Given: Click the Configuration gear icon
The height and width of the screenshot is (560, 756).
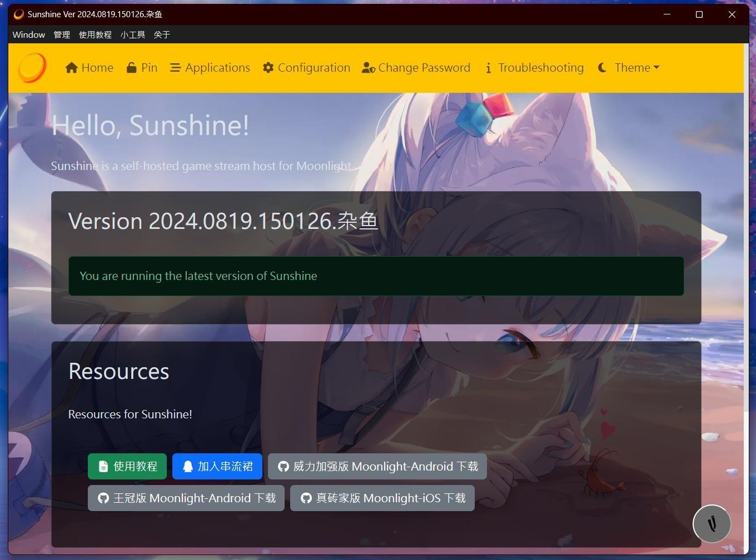Looking at the screenshot, I should coord(268,67).
